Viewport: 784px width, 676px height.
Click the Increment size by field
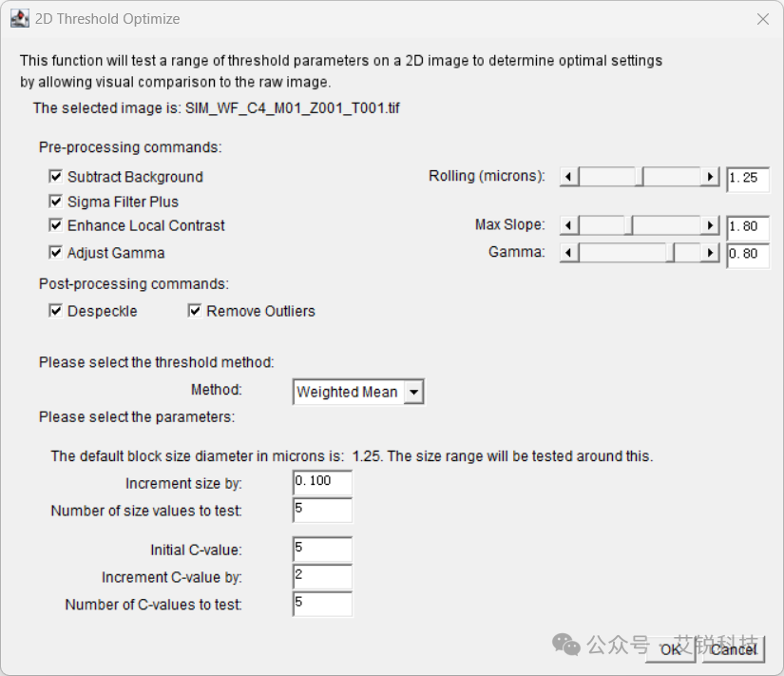click(x=322, y=483)
